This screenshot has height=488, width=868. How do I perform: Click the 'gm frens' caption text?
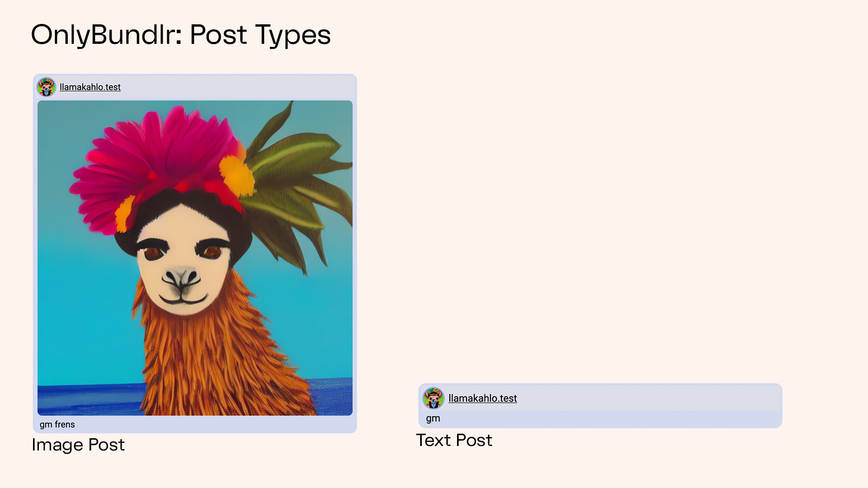tap(57, 424)
